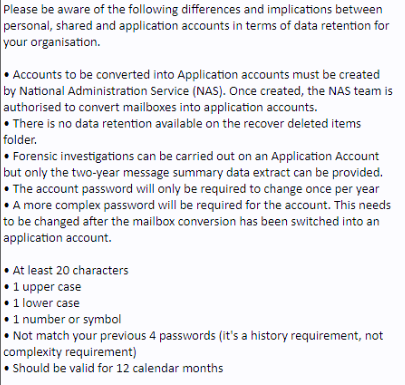Click the words 'your organisation.'
Image resolution: width=405 pixels, height=385 pixels.
[52, 42]
